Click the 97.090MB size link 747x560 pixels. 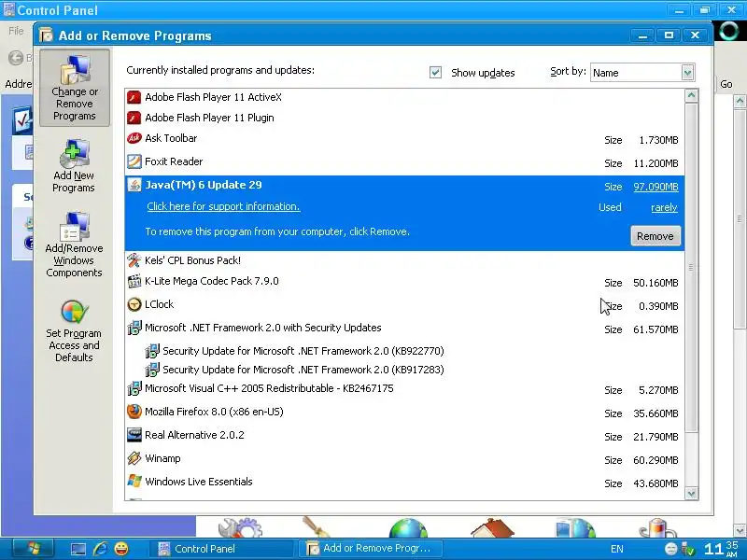pos(655,188)
